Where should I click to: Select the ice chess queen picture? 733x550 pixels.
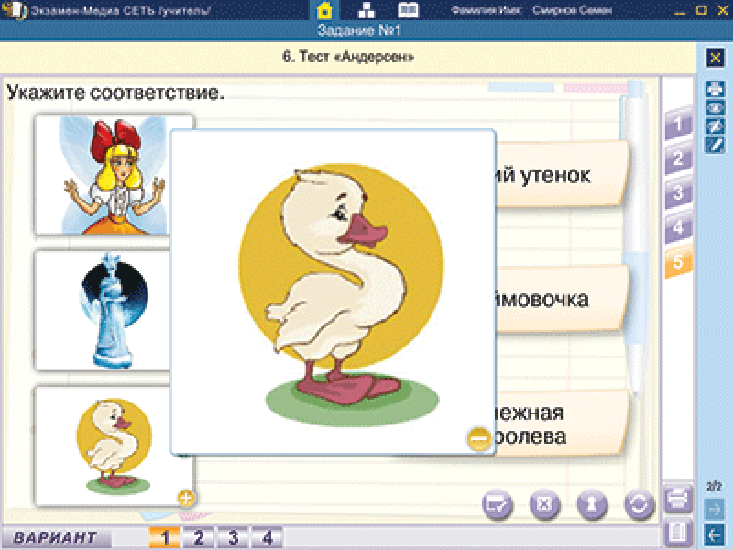point(104,311)
